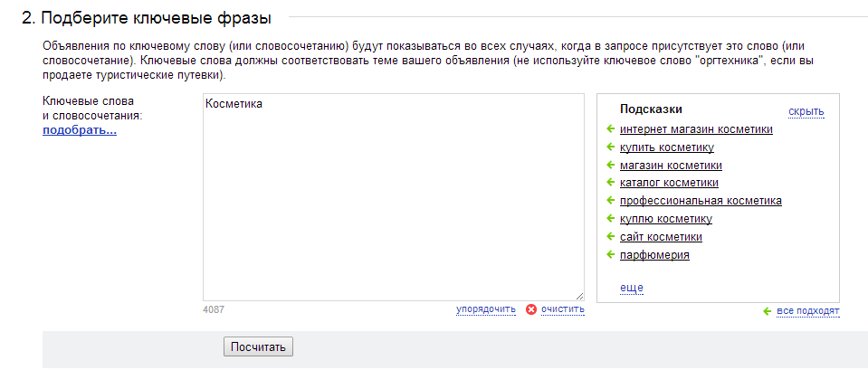Clear keywords with очистить link
Image resolution: width=868 pixels, height=389 pixels.
tap(562, 308)
